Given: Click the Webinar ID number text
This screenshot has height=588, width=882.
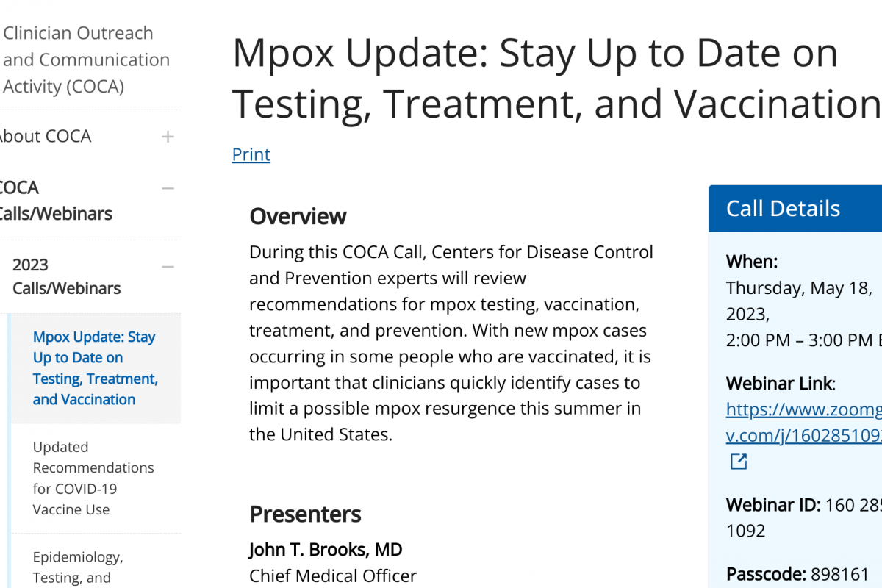Looking at the screenshot, I should pos(853,506).
